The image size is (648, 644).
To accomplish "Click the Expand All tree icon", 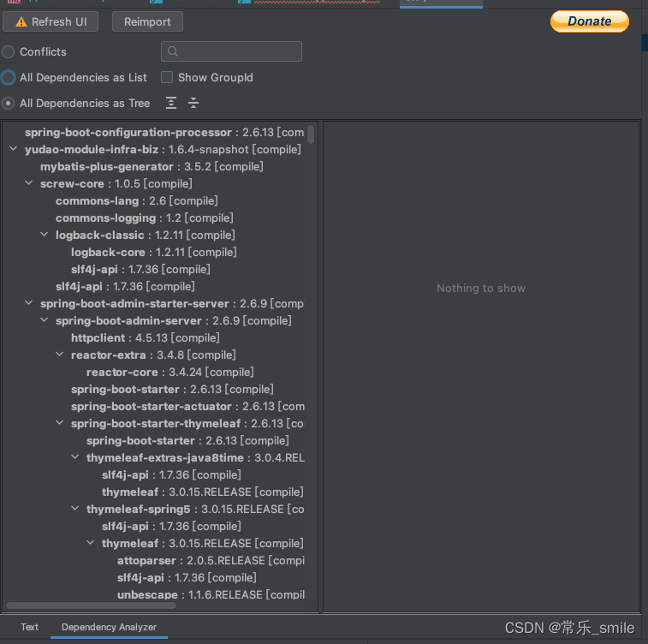I will 171,103.
